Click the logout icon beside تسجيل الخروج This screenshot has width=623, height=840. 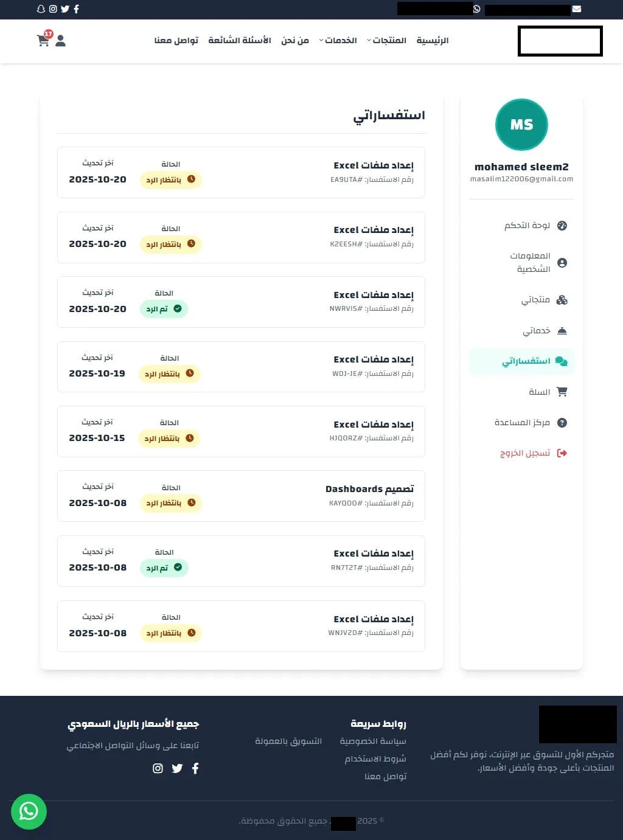[x=563, y=453]
